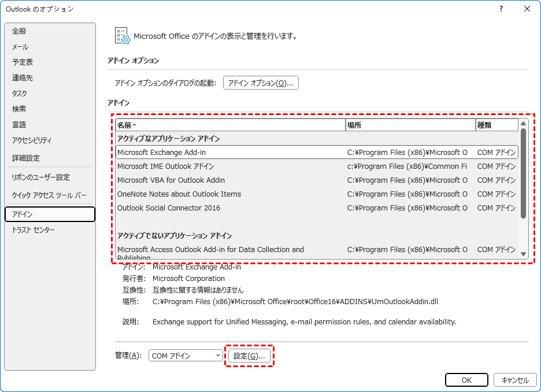Viewport: 541px width, 392px height.
Task: Click the キャンセル button
Action: point(515,380)
